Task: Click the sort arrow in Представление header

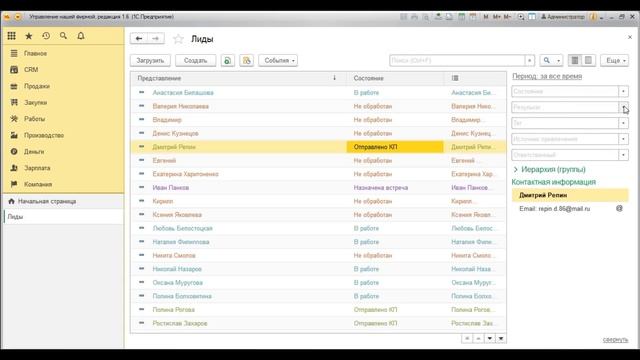Action: (x=334, y=78)
